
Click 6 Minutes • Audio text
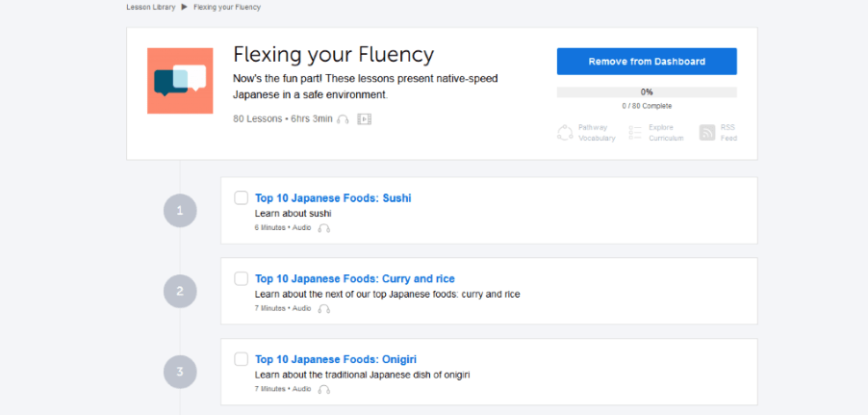(x=283, y=227)
